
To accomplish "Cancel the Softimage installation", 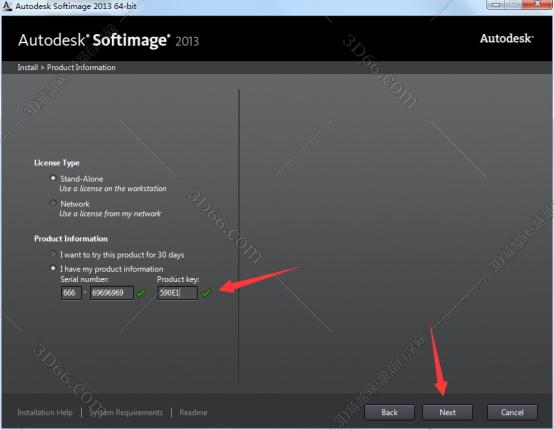I will (x=512, y=412).
